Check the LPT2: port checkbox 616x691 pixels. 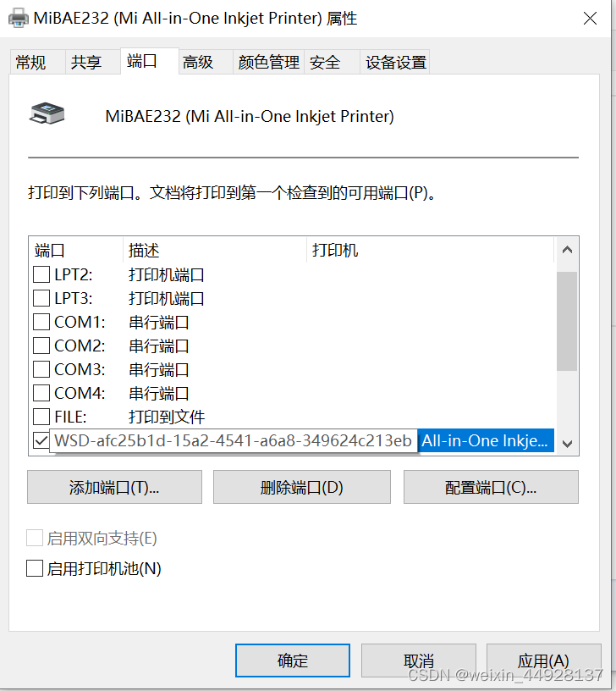(41, 274)
